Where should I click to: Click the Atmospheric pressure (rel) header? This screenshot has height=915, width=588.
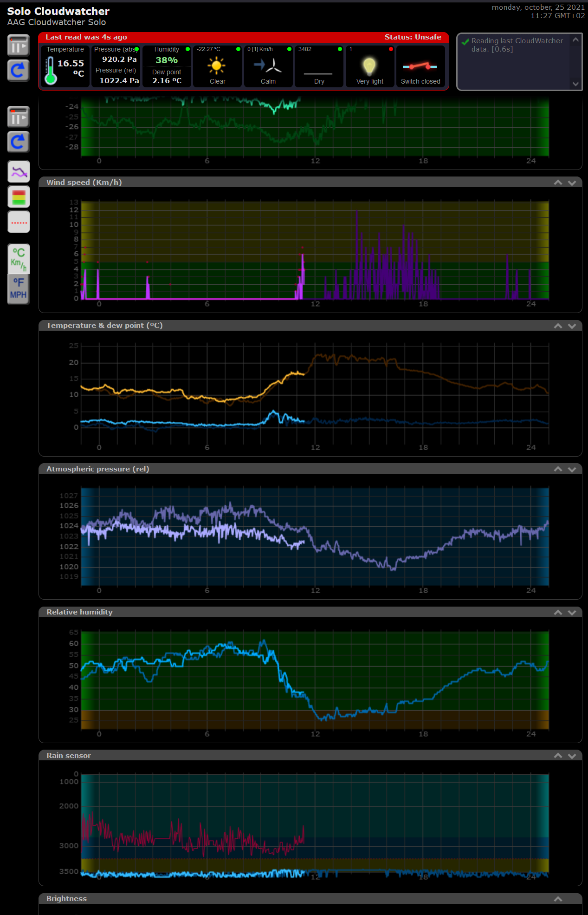point(97,469)
